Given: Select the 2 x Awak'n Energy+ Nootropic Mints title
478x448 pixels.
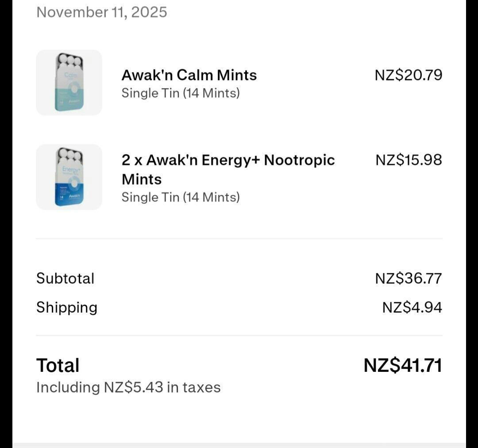Looking at the screenshot, I should coord(228,169).
